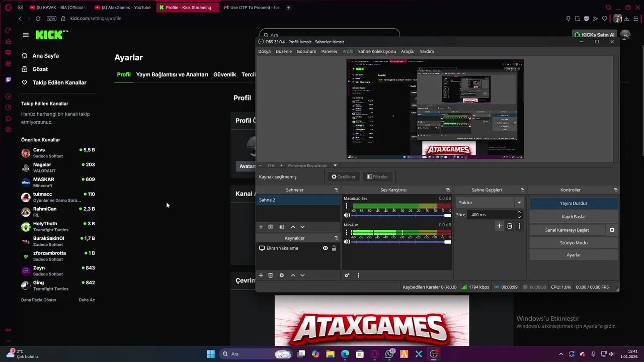Decrease Süre duration stepper down

click(x=519, y=217)
